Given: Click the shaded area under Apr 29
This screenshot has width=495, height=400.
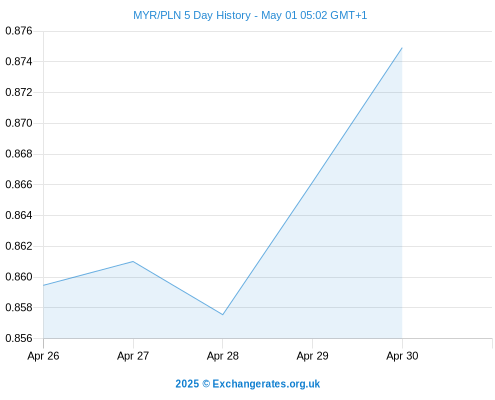Looking at the screenshot, I should click(x=312, y=263).
